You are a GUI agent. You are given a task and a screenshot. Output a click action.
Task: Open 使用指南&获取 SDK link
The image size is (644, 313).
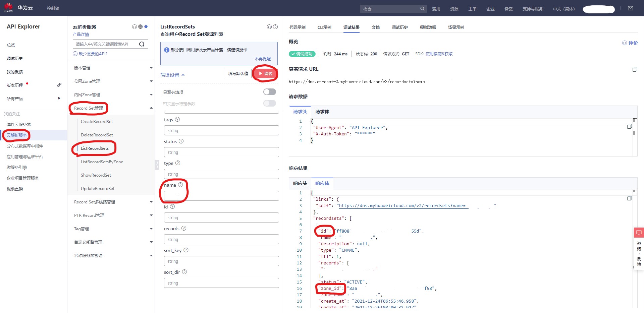(x=439, y=54)
